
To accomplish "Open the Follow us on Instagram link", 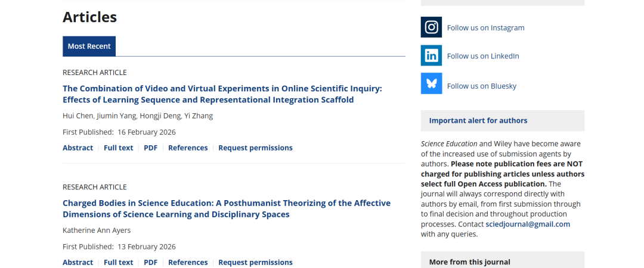I will [x=485, y=27].
